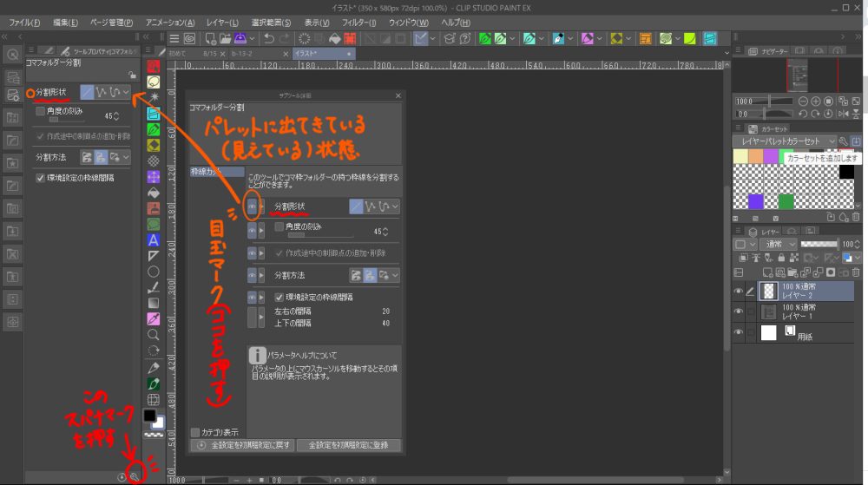Click the Fill bucket icon in the command bar

(x=335, y=38)
